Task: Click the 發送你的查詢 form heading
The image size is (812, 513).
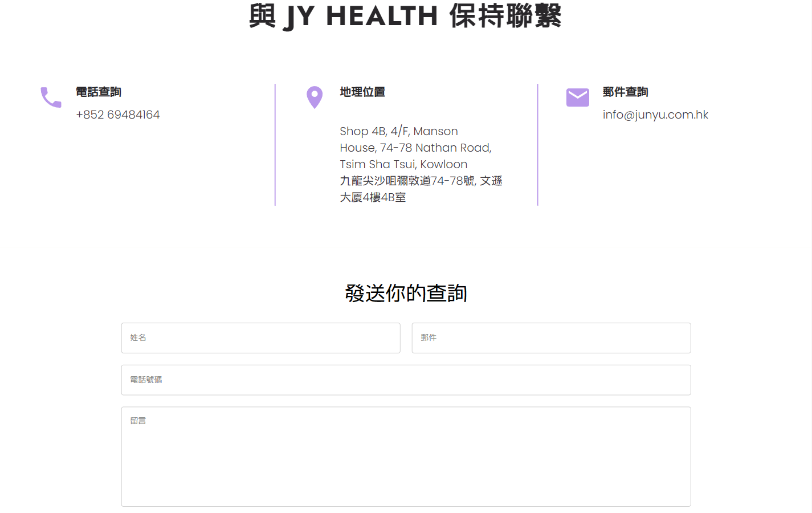Action: [x=406, y=293]
